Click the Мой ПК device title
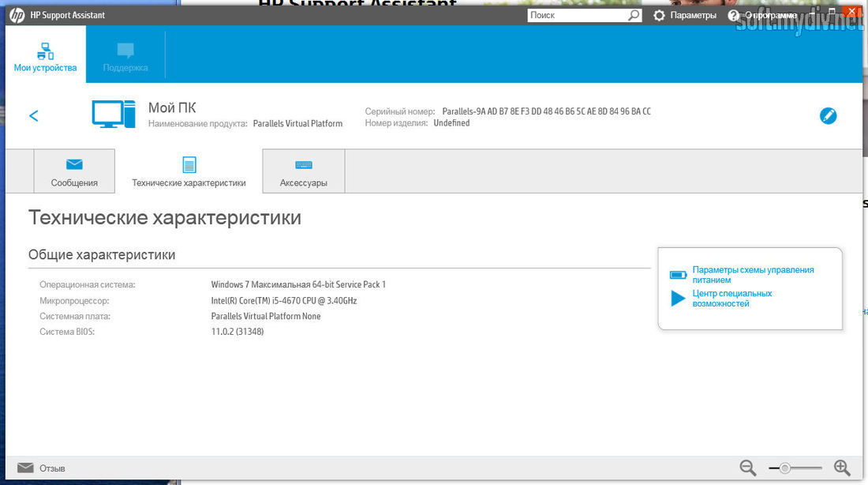Screen dimensions: 868x485 coord(172,107)
